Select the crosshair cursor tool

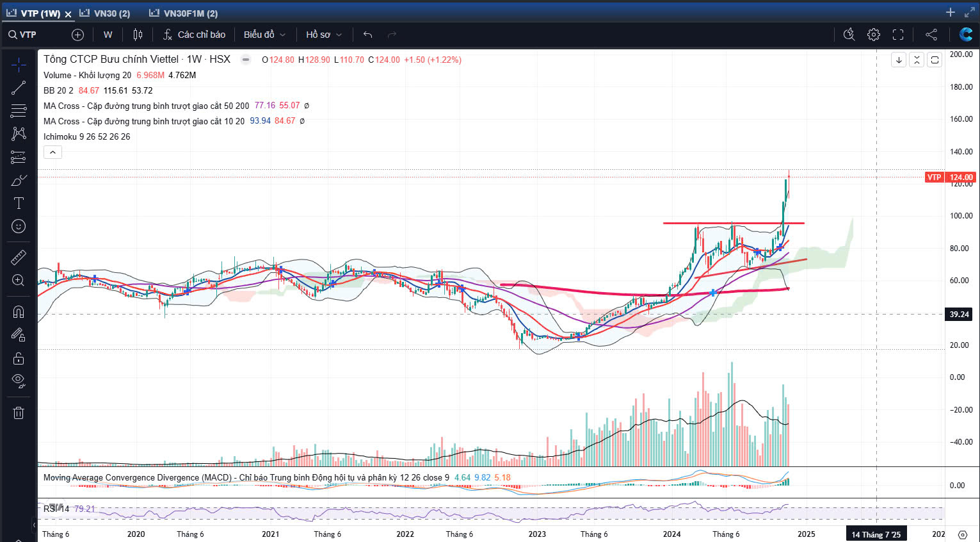(19, 65)
